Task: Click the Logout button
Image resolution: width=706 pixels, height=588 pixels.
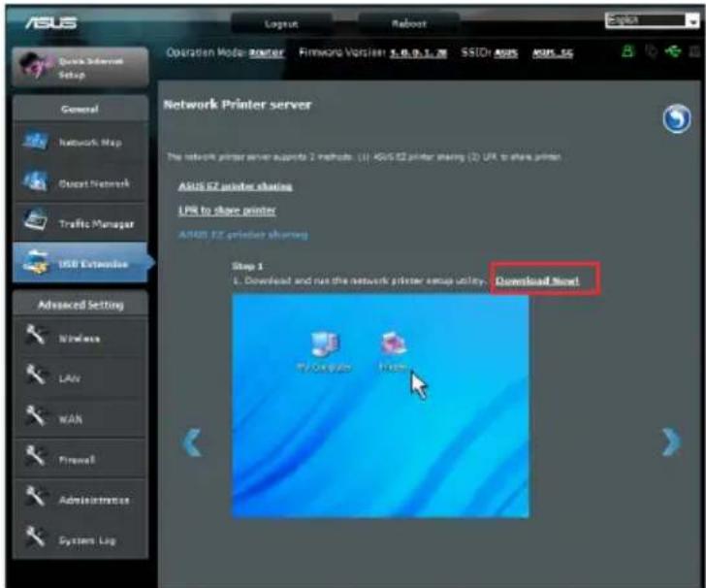Action: click(281, 23)
